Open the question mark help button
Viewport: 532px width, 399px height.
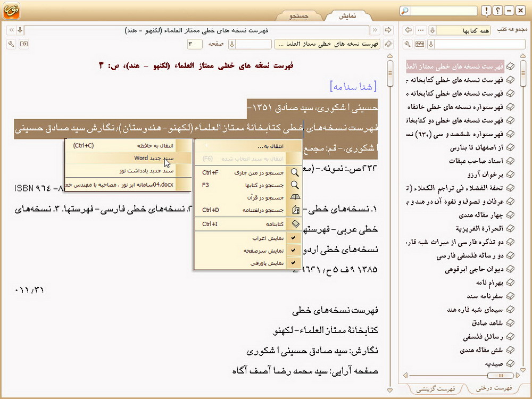pyautogui.click(x=498, y=11)
